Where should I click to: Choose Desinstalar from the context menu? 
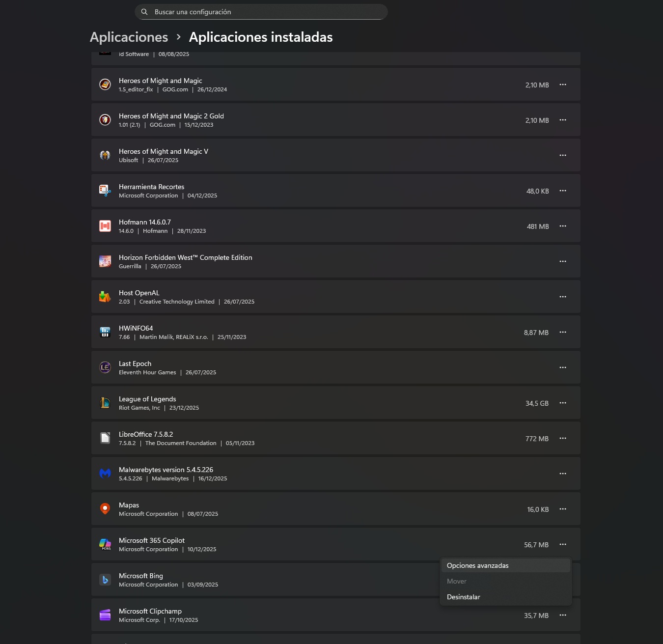click(x=464, y=597)
